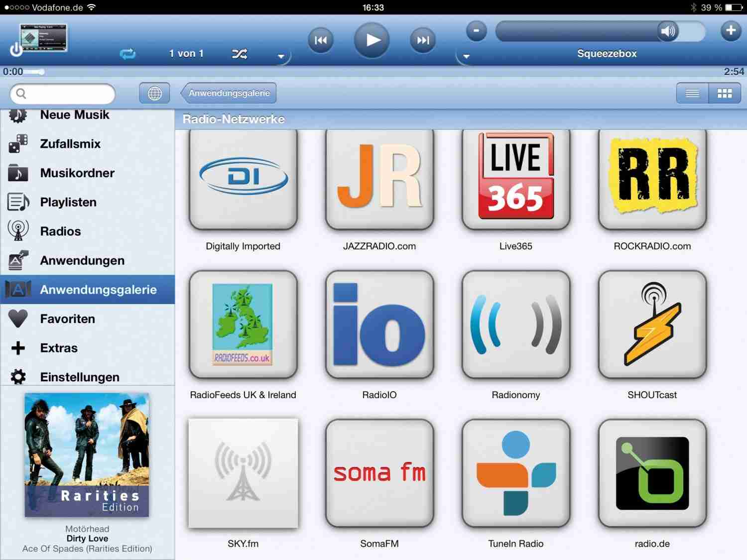
Task: Open the ROCKRADIO.com app icon
Action: (652, 179)
